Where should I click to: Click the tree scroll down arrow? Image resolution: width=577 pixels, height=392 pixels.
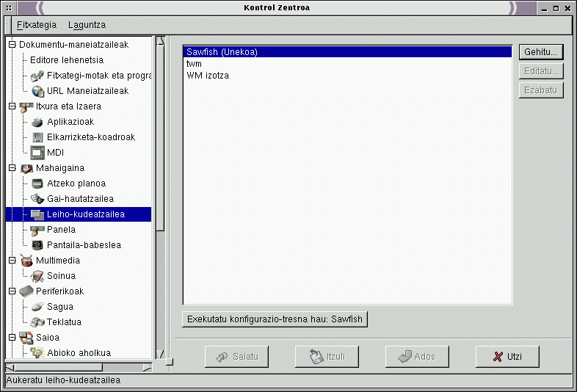coord(161,354)
